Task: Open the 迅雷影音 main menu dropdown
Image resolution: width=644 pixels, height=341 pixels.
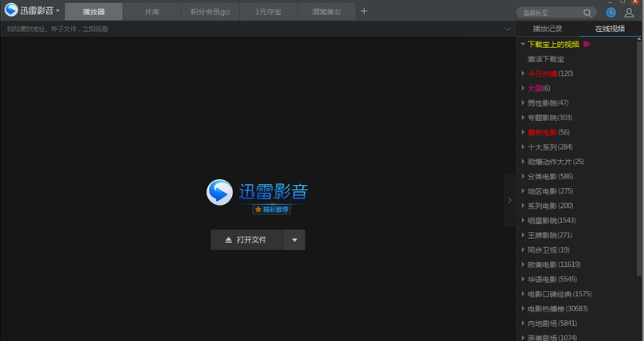Action: [58, 12]
